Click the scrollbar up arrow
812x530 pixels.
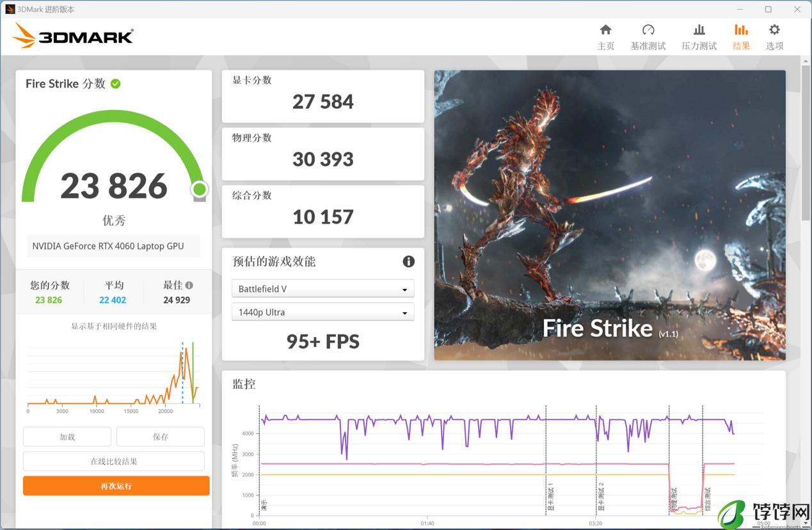pos(806,61)
